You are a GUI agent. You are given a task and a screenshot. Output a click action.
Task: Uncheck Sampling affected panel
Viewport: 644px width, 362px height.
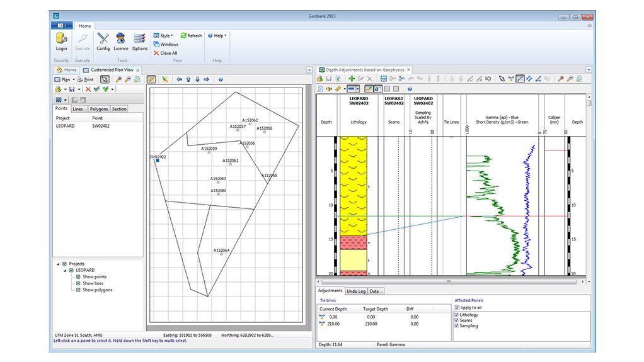coord(456,326)
